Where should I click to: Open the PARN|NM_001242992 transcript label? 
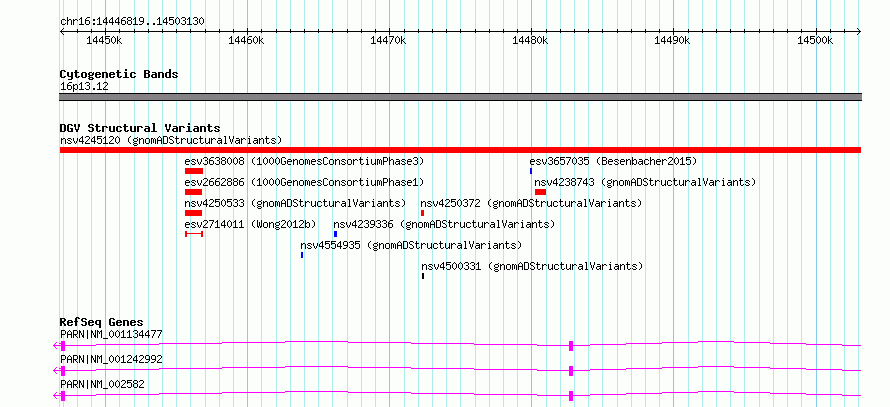[111, 359]
